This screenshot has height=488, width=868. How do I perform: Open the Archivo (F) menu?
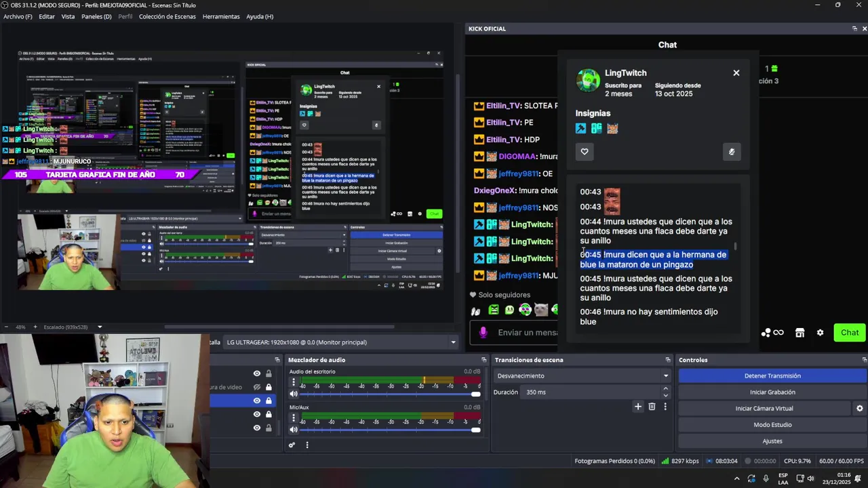point(18,16)
